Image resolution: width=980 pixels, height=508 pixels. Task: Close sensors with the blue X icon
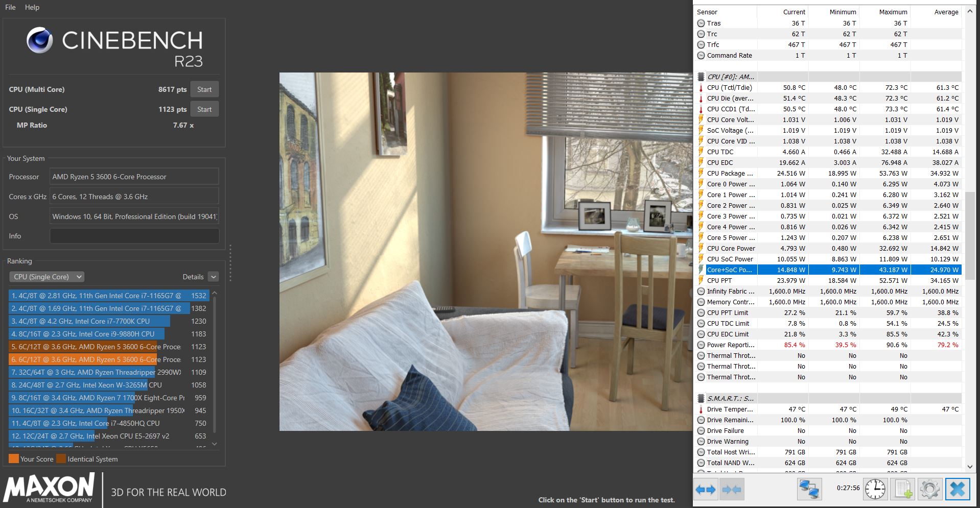coord(958,489)
